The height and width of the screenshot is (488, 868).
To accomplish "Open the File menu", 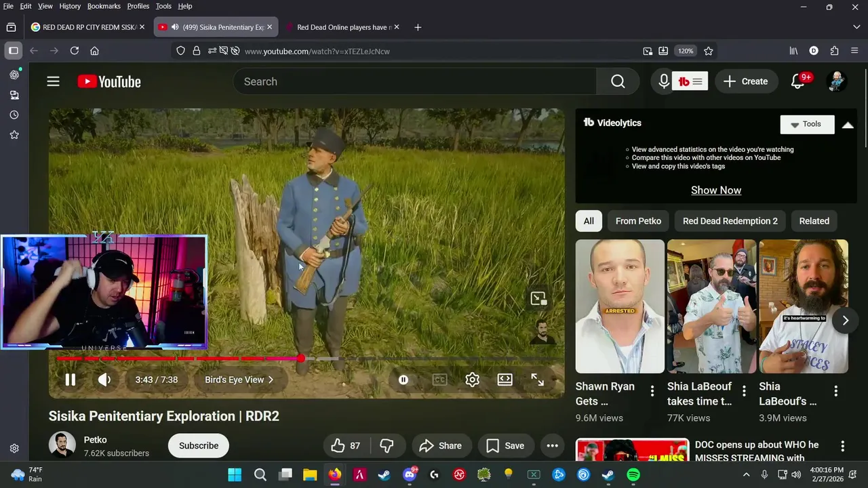I will click(8, 6).
